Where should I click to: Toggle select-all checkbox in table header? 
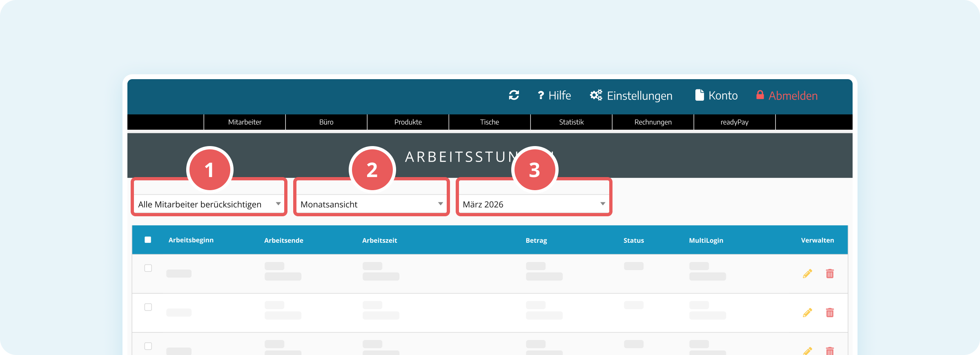point(148,240)
